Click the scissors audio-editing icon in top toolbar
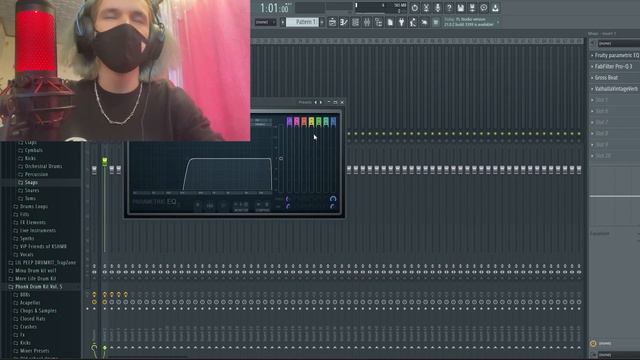The width and height of the screenshot is (640, 360). click(426, 8)
